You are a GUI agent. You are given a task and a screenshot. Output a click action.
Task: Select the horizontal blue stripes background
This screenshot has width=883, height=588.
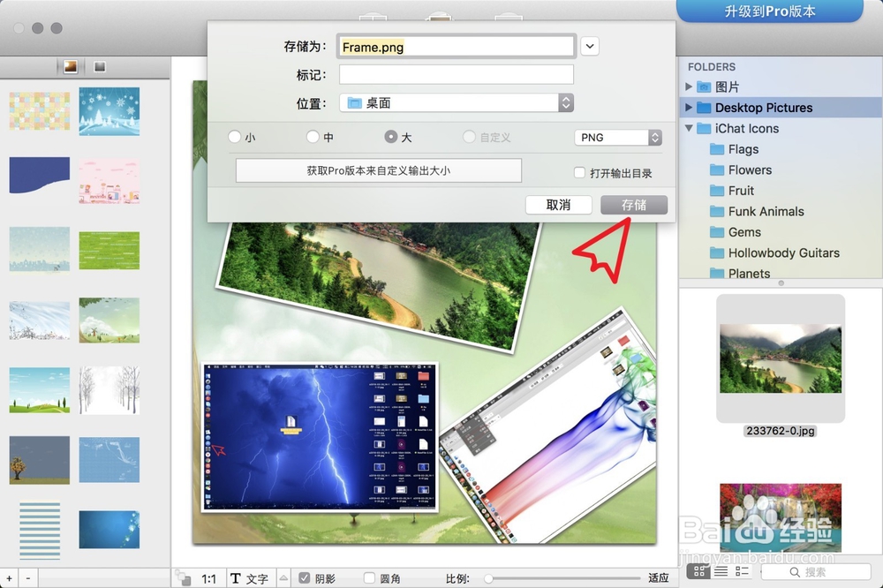pyautogui.click(x=40, y=530)
